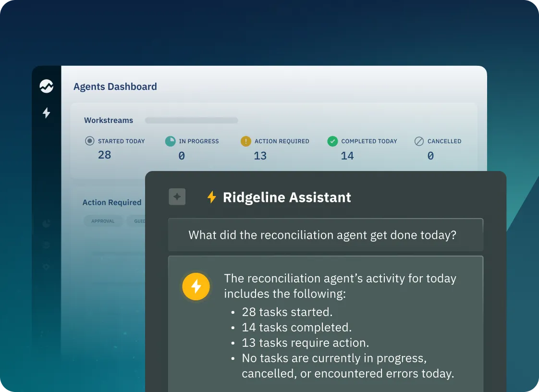
Task: Click the In Progress pie icon
Action: pyautogui.click(x=171, y=141)
